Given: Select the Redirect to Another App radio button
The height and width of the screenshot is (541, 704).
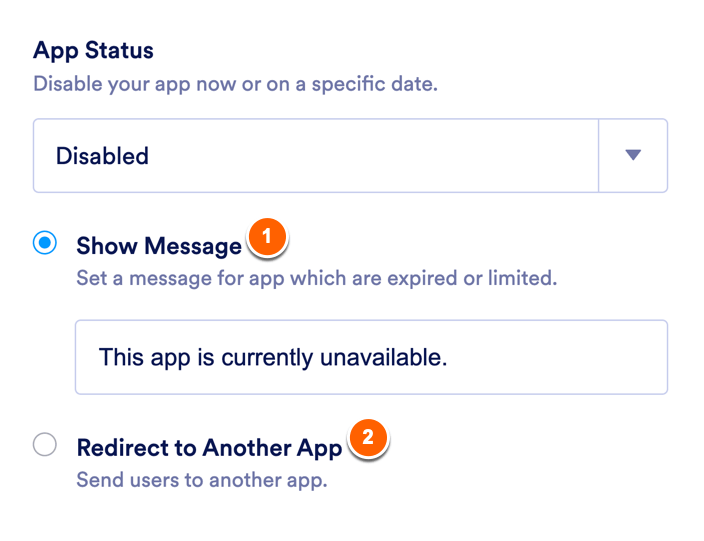Looking at the screenshot, I should coord(45,445).
